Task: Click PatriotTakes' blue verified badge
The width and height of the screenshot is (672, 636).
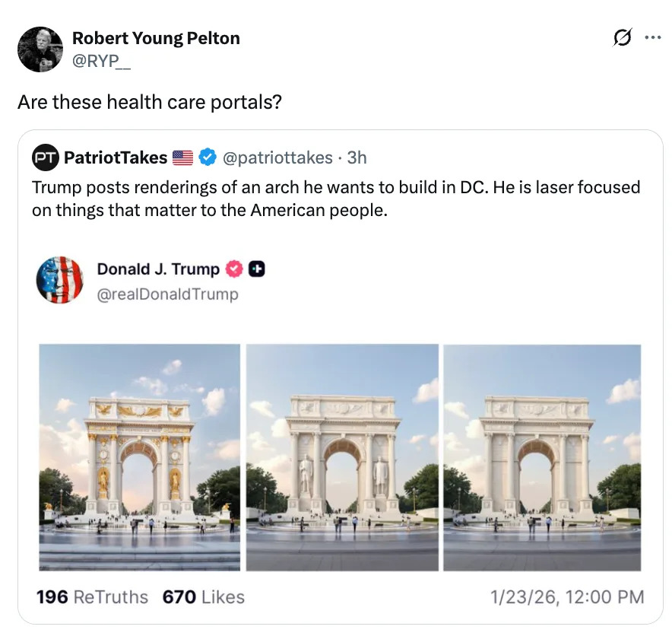Action: (x=206, y=157)
